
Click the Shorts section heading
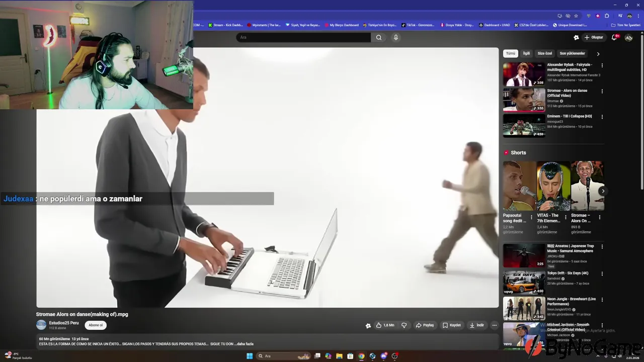coord(518,153)
